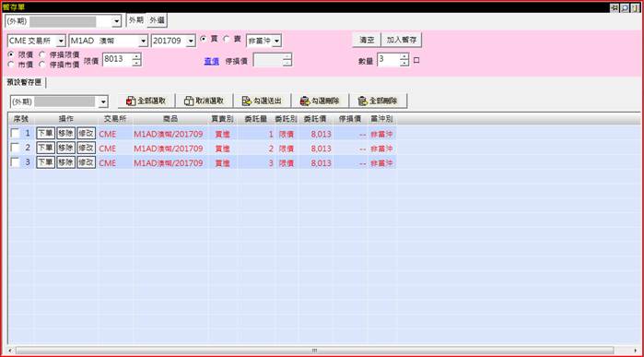Viewport: 644px width, 357px height.
Task: Decrease the 限價 price with the down arrow
Action: click(136, 63)
